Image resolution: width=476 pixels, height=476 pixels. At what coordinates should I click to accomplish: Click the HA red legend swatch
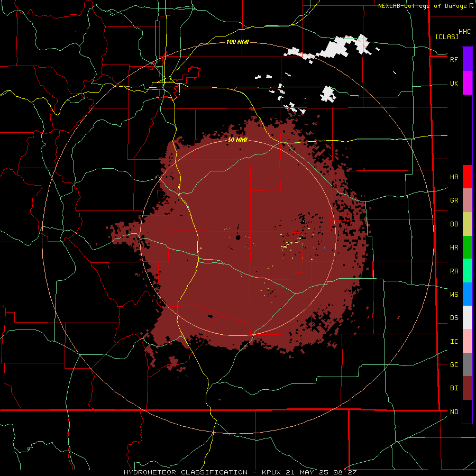(467, 177)
